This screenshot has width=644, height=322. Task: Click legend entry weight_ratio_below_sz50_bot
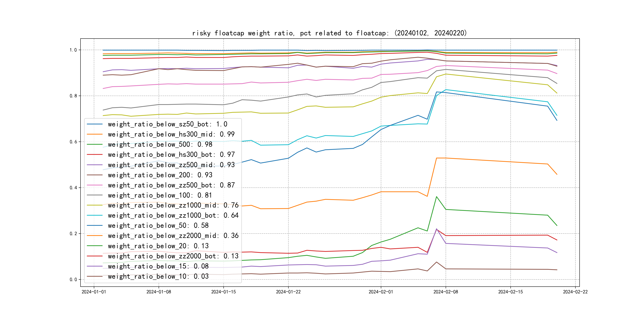[x=167, y=124]
